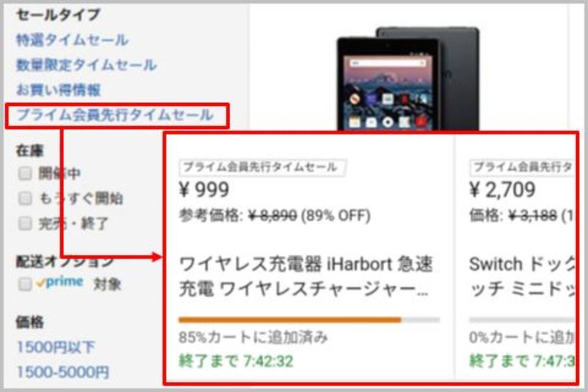
Task: Open the Fire tablet product image
Action: point(406,78)
